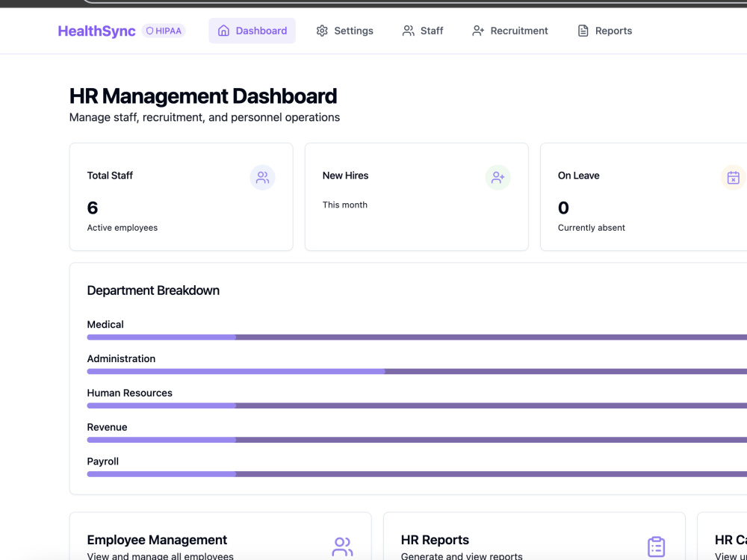Open the Recruitment tab
The height and width of the screenshot is (560, 747).
coord(509,31)
